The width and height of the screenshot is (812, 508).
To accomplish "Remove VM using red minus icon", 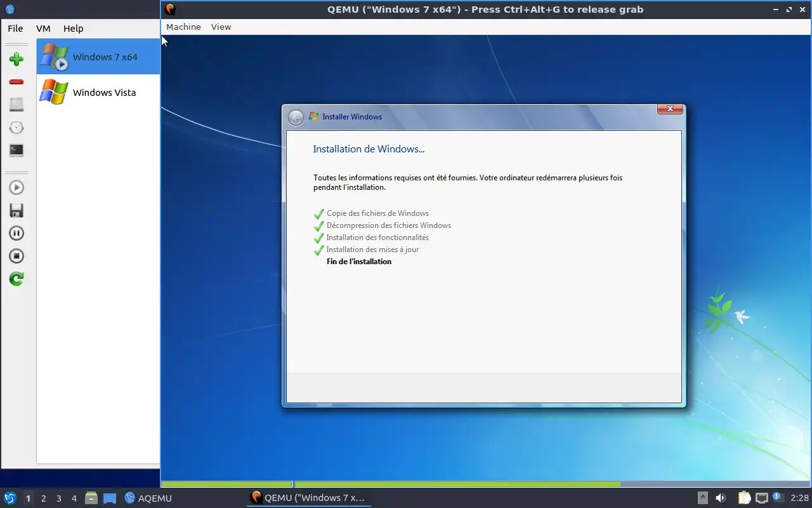I will [x=16, y=82].
